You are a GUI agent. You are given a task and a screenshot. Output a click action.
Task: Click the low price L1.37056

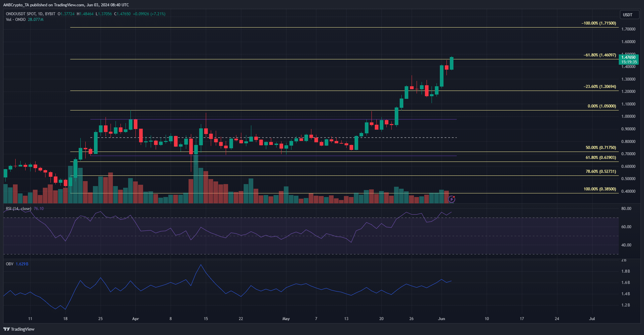click(104, 14)
